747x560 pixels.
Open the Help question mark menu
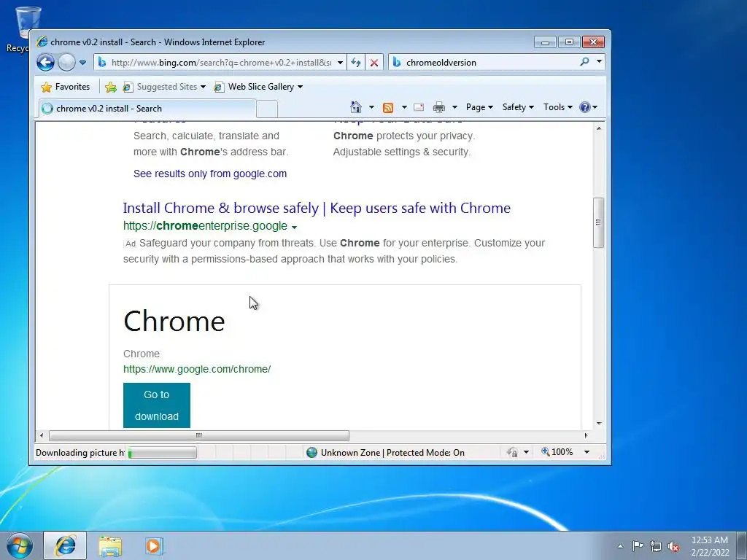pyautogui.click(x=588, y=107)
